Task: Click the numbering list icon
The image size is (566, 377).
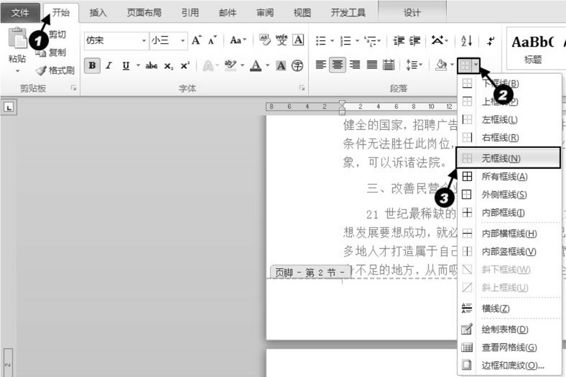Action: point(345,41)
